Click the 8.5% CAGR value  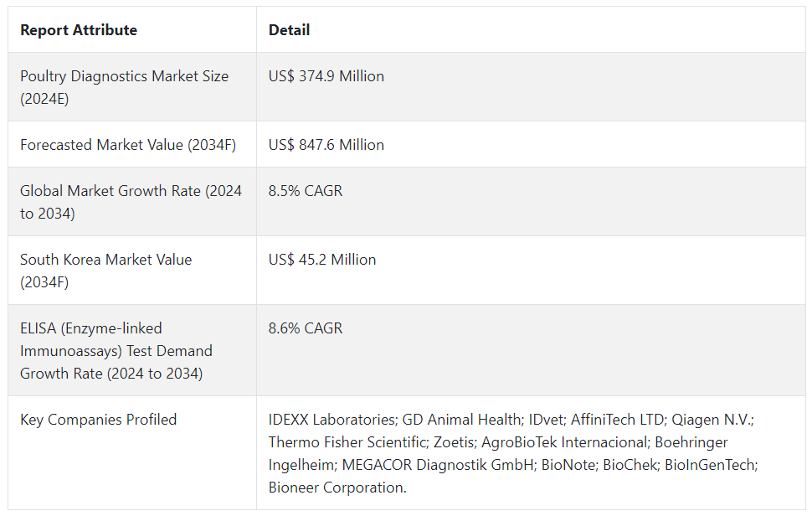(x=306, y=191)
